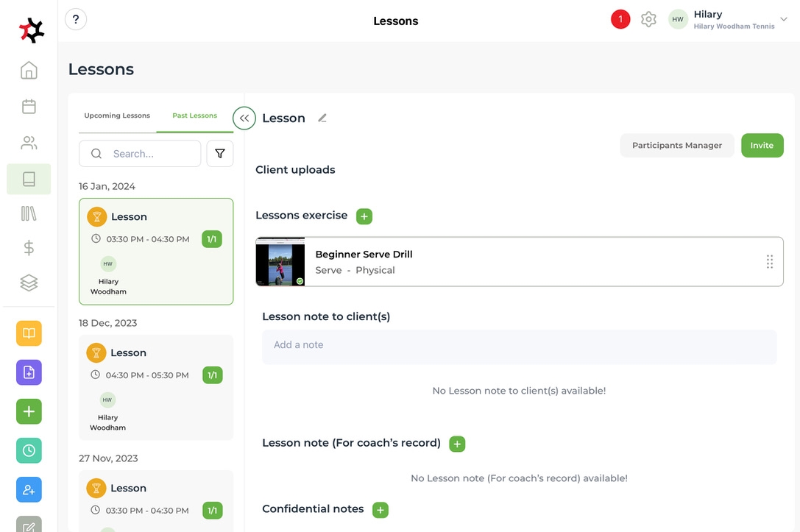Click the question mark help button

point(76,20)
